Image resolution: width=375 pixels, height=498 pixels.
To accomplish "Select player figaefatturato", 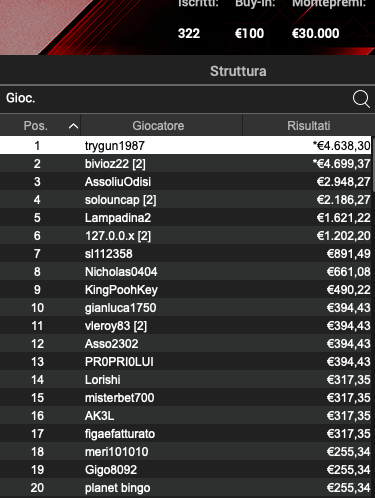I will click(x=185, y=433).
